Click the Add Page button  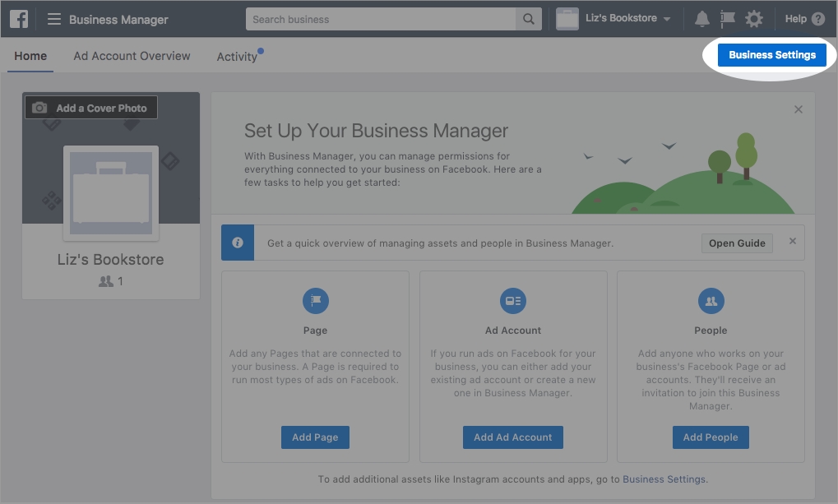tap(315, 437)
